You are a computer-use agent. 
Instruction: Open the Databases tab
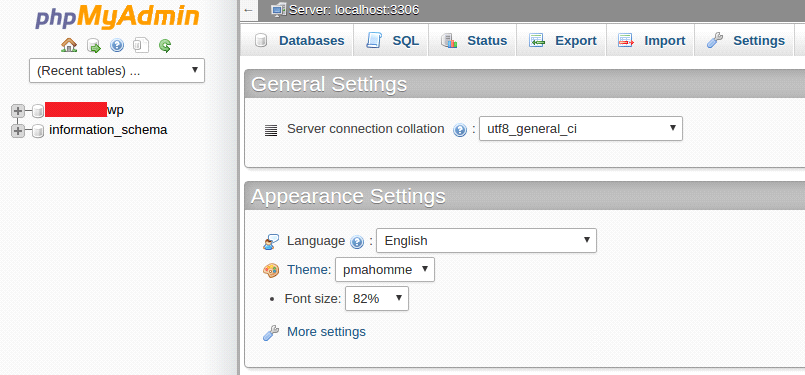pyautogui.click(x=297, y=41)
